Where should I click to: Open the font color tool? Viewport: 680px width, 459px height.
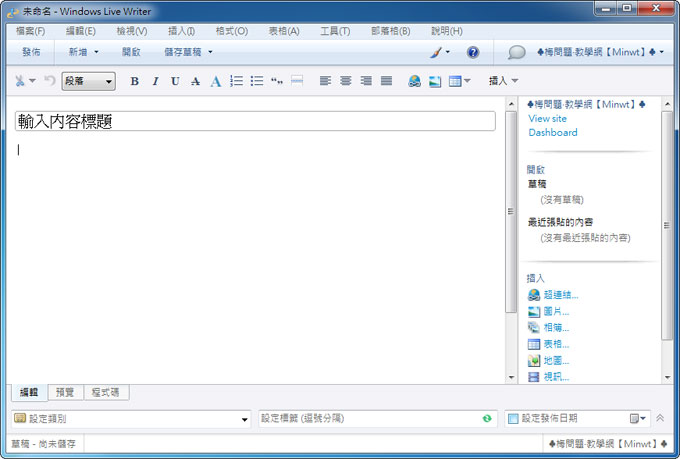click(216, 81)
